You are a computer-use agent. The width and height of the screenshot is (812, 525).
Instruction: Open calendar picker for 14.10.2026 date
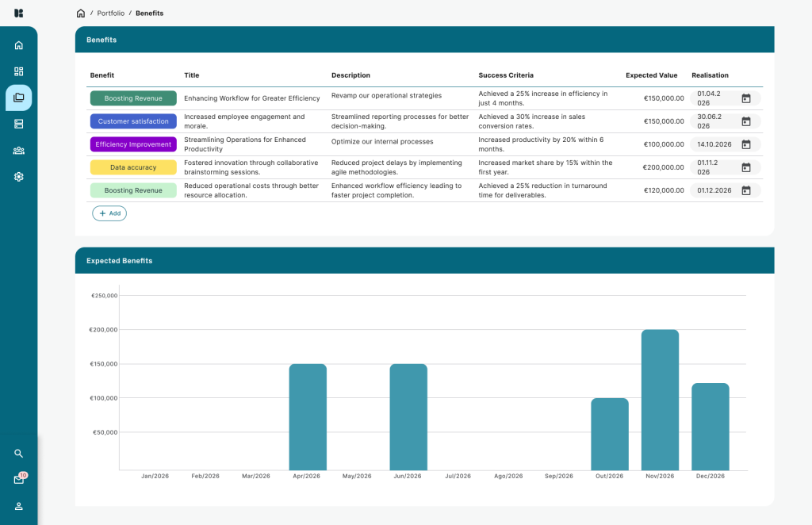tap(745, 144)
